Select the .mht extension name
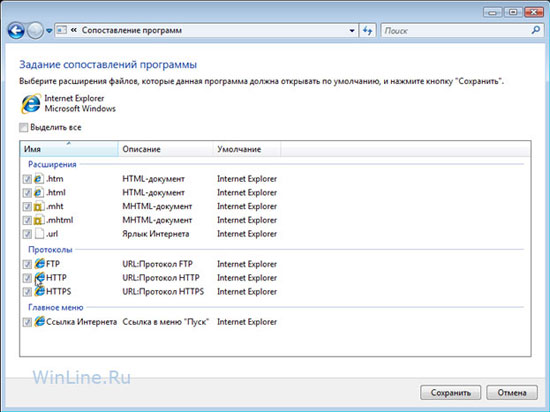 coord(55,206)
